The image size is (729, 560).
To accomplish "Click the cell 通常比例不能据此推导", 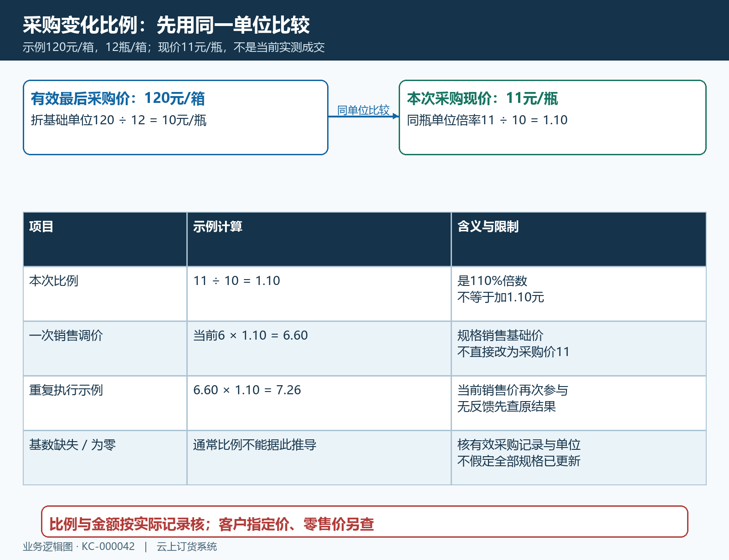I will [x=255, y=445].
